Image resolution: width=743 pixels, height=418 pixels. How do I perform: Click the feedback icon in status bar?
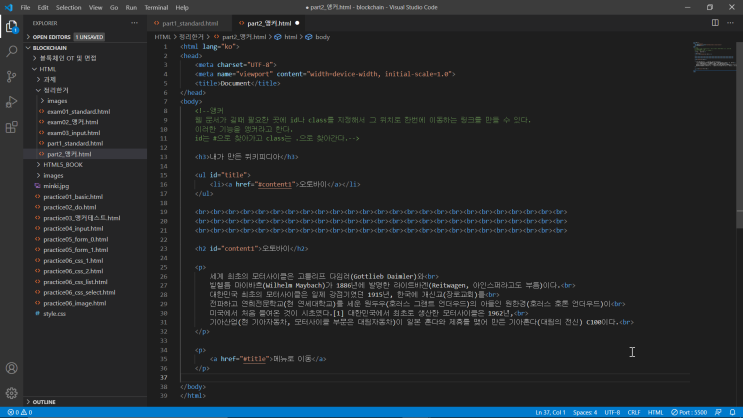(x=718, y=412)
